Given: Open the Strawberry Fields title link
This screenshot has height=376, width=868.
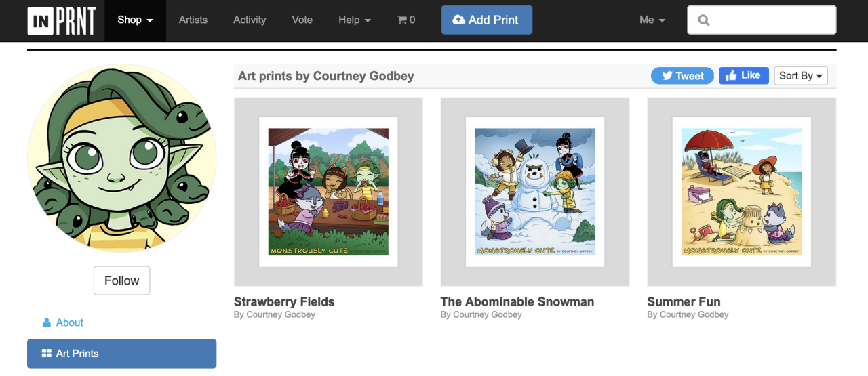Looking at the screenshot, I should click(x=284, y=302).
